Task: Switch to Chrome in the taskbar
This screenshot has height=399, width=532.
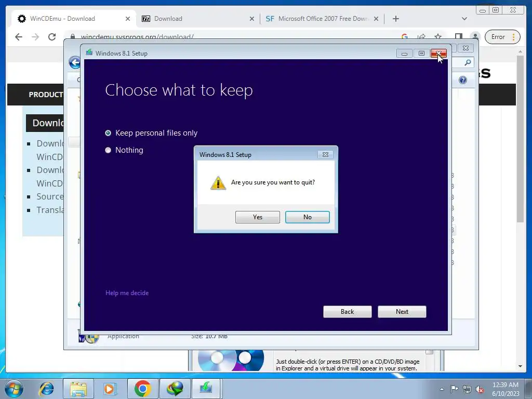Action: [x=143, y=389]
